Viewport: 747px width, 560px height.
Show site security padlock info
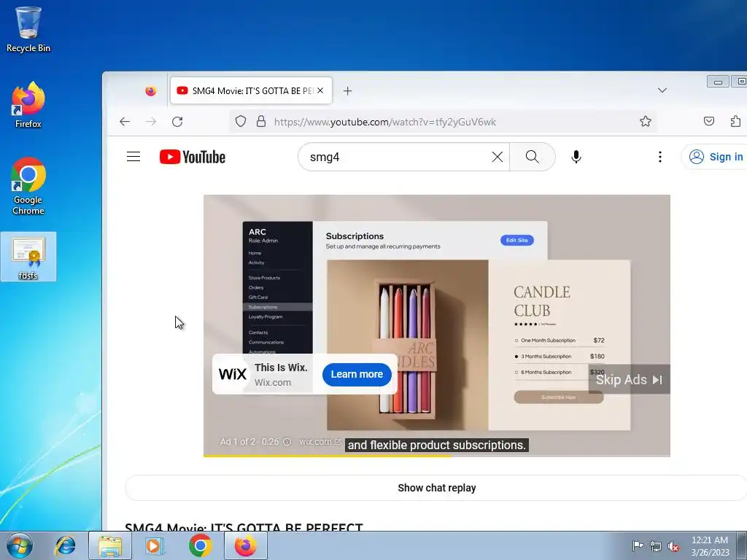coord(261,122)
